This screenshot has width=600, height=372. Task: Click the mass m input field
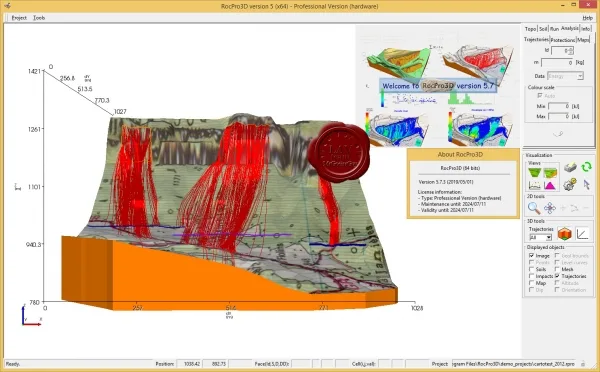click(557, 62)
